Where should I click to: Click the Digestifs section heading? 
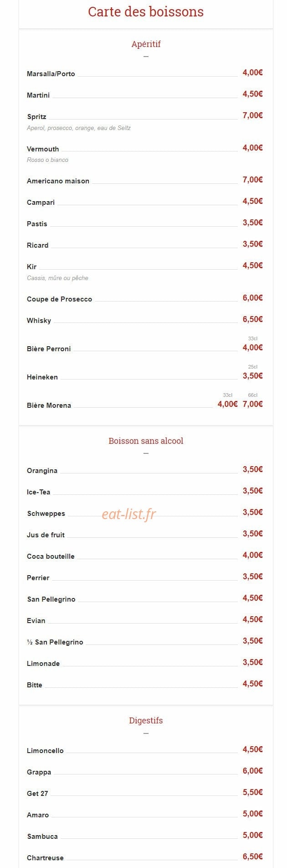point(146,721)
